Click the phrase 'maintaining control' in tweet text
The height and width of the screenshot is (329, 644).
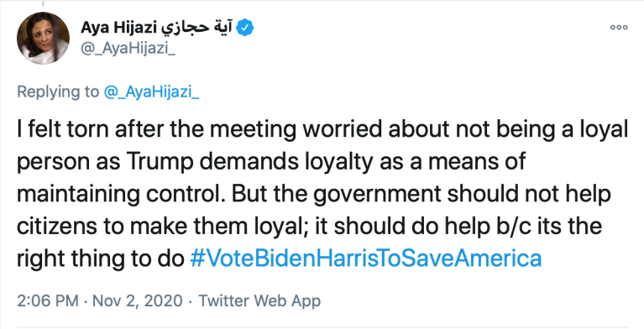pos(121,194)
